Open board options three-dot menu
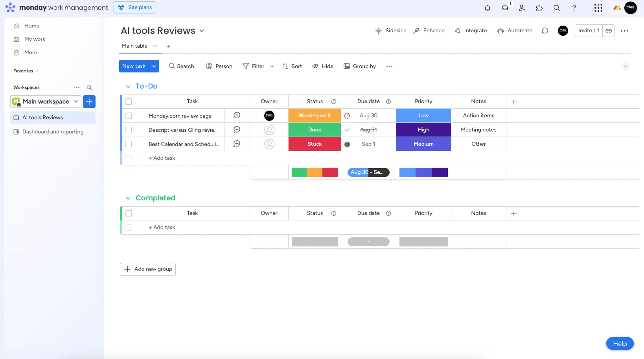This screenshot has width=644, height=359. (624, 31)
